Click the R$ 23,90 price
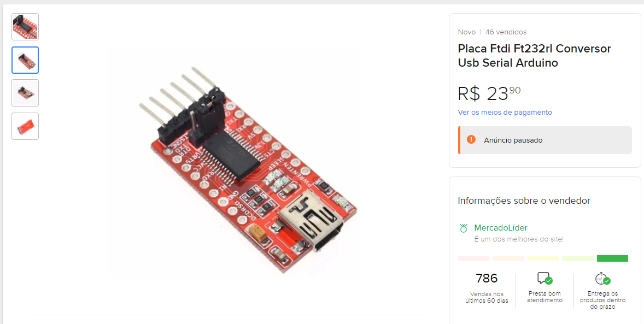This screenshot has width=644, height=324. tap(489, 93)
